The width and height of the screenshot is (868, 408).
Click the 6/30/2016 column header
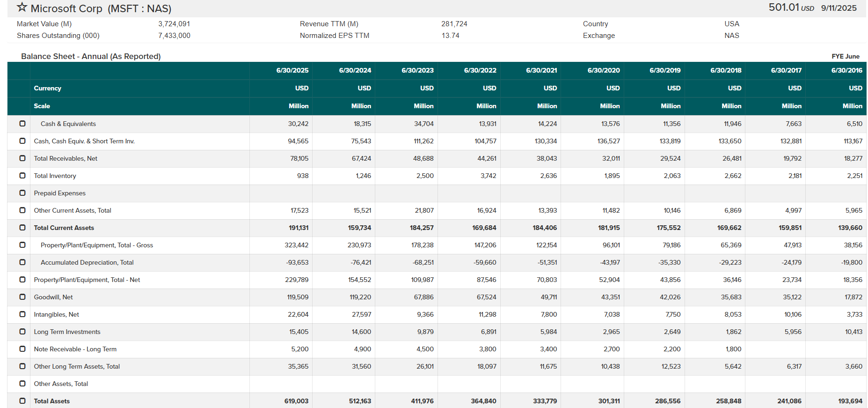846,70
